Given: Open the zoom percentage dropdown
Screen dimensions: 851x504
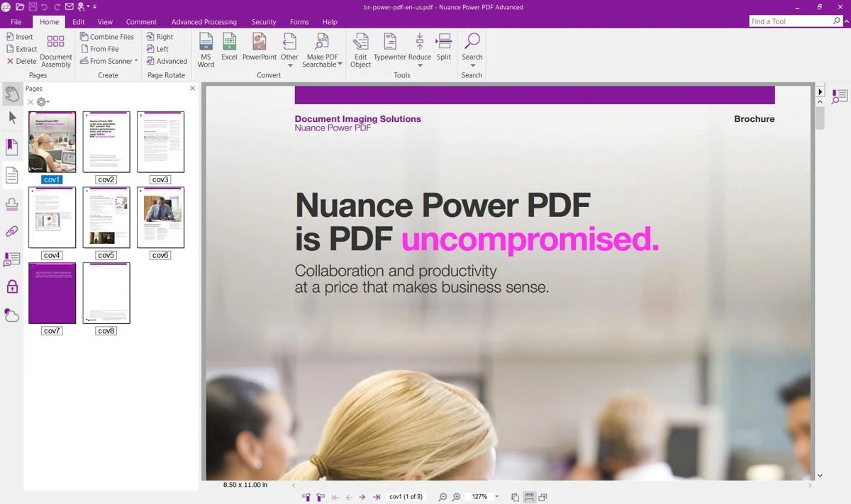Looking at the screenshot, I should point(496,497).
